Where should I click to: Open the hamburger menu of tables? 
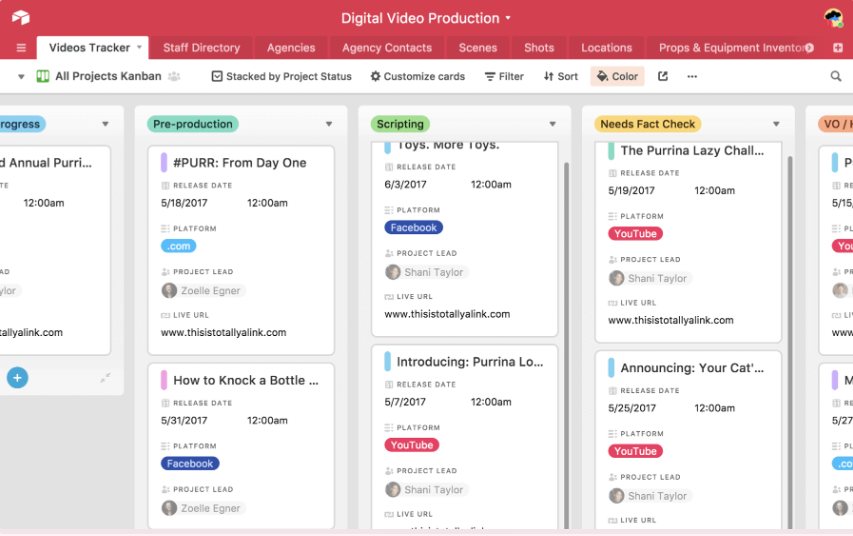point(21,48)
